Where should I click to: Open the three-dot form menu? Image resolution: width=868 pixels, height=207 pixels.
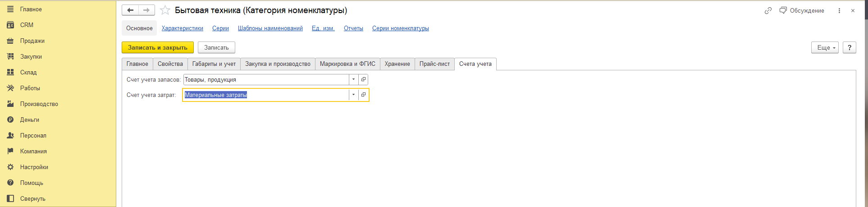coord(839,10)
